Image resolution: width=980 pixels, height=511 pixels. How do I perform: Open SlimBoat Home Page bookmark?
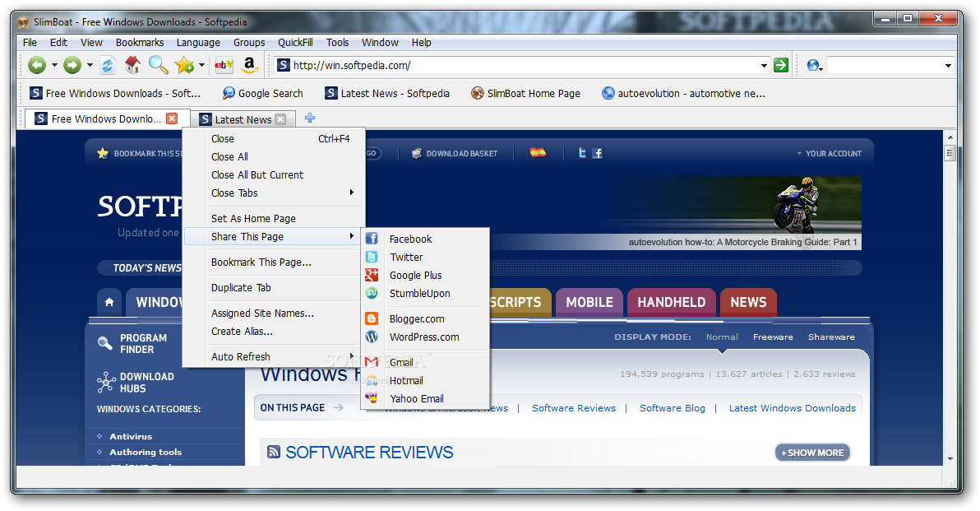point(525,93)
